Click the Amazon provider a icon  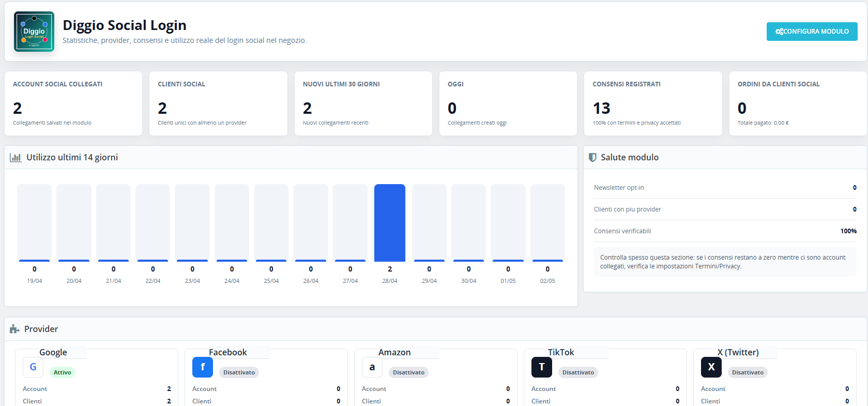click(372, 367)
